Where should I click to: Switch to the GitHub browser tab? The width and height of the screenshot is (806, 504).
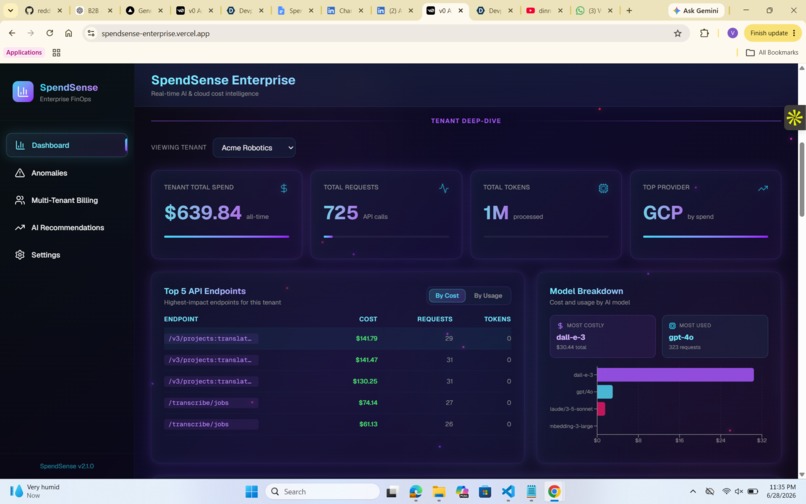point(43,10)
